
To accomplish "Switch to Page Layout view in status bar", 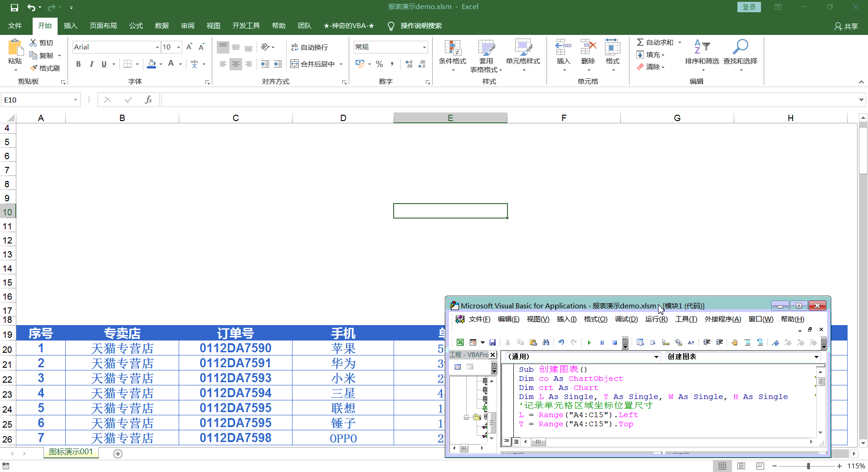I will tap(741, 466).
